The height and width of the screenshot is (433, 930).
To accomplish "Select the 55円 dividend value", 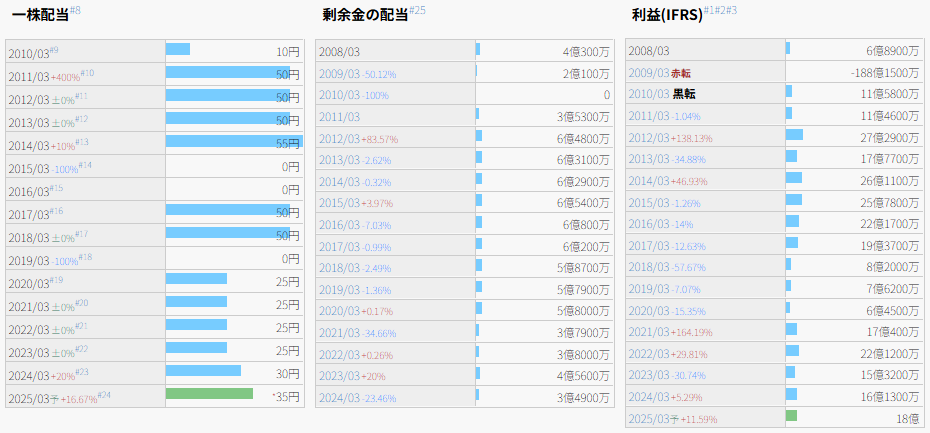I will coord(288,144).
